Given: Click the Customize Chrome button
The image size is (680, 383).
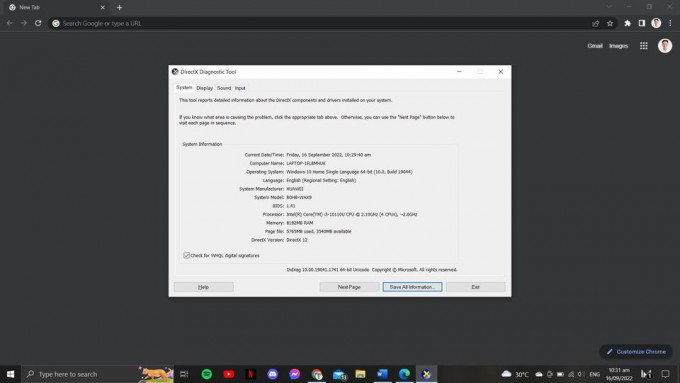Looking at the screenshot, I should [x=636, y=352].
